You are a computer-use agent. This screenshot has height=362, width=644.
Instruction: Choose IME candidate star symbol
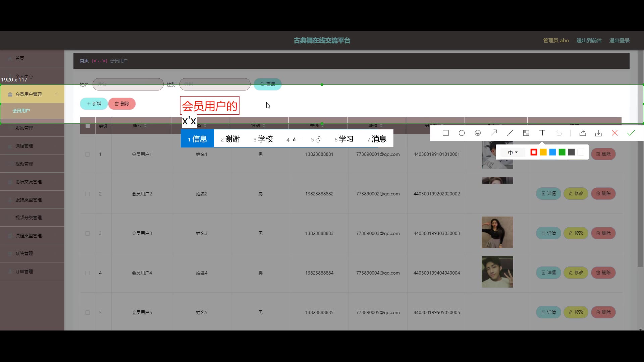(x=291, y=139)
